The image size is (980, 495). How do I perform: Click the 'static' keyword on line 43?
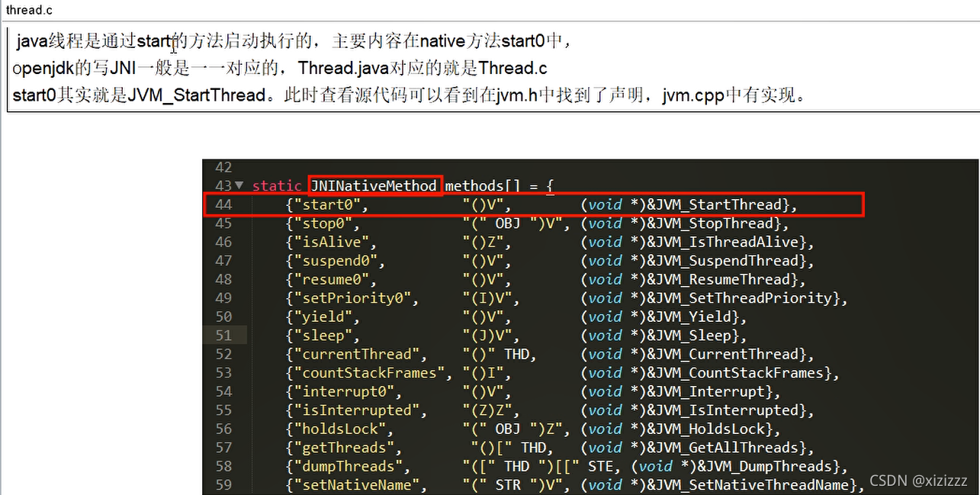(277, 185)
